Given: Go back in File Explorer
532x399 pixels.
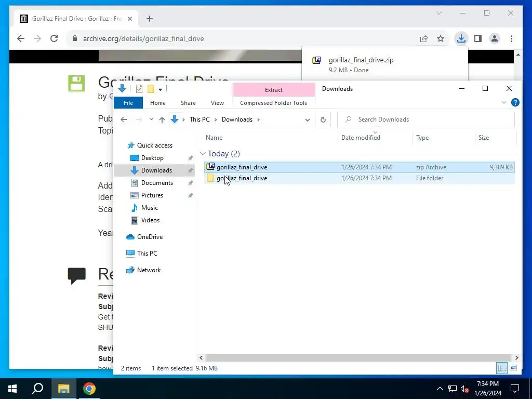Looking at the screenshot, I should pyautogui.click(x=124, y=119).
